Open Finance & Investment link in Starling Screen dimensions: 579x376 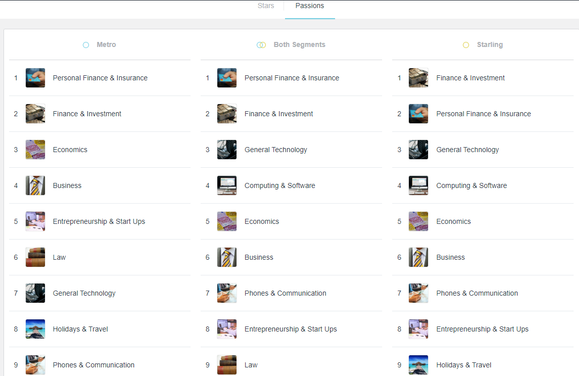[470, 78]
